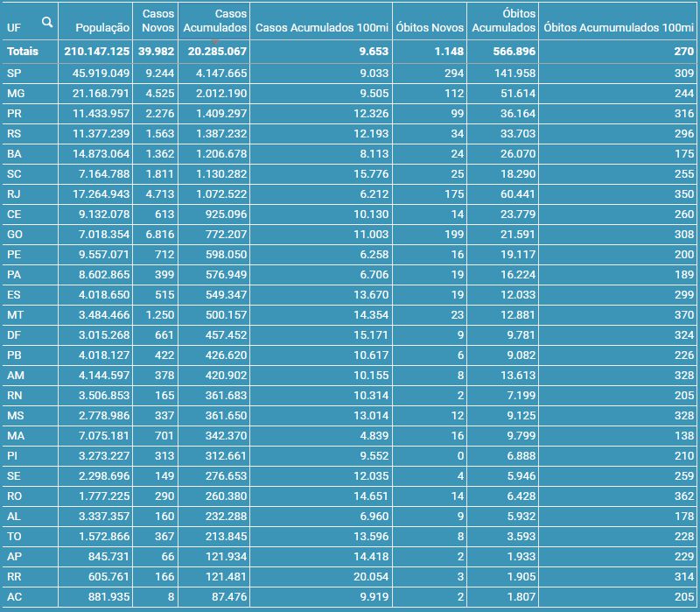Click the Casos Acumulados 100mi header
Image resolution: width=700 pixels, height=612 pixels.
tap(321, 28)
